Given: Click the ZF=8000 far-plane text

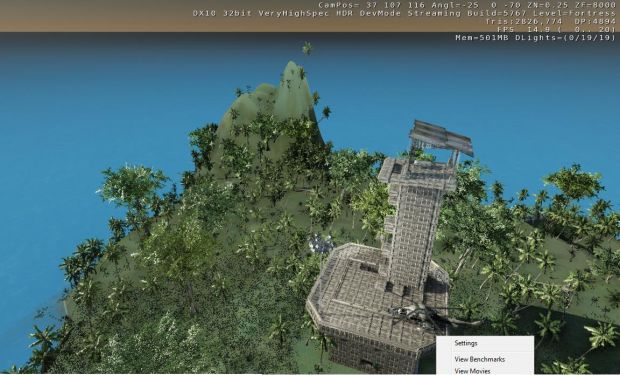Looking at the screenshot, I should pos(595,5).
